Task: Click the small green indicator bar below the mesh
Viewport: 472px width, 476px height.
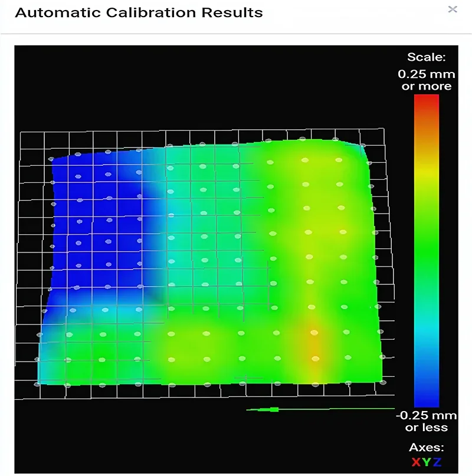Action: click(x=273, y=408)
